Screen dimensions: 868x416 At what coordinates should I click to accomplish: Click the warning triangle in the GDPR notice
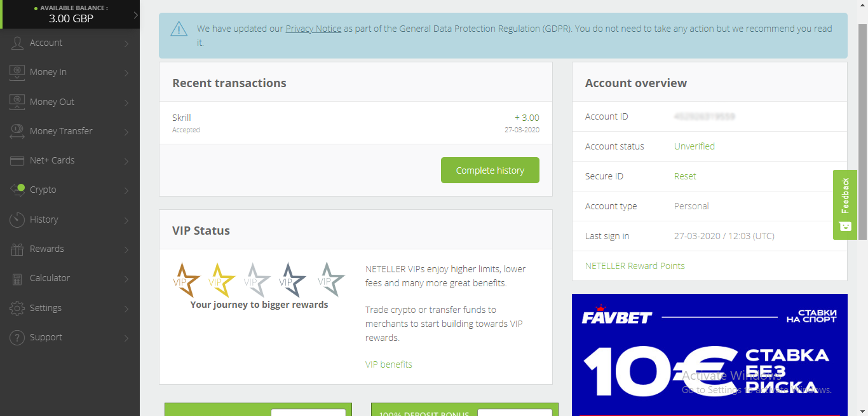coord(179,29)
